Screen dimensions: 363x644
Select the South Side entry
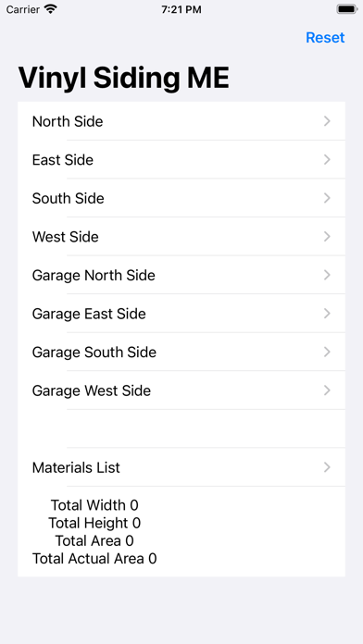tap(181, 198)
